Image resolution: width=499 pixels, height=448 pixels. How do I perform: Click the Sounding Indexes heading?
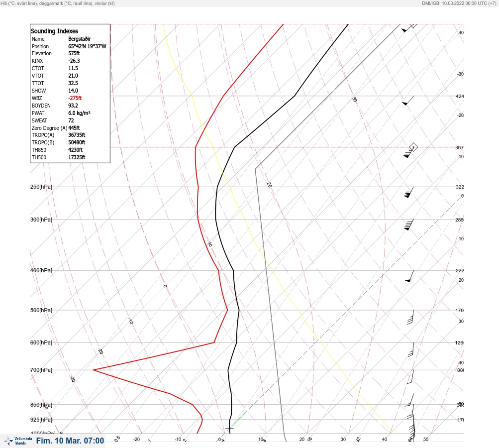[54, 31]
